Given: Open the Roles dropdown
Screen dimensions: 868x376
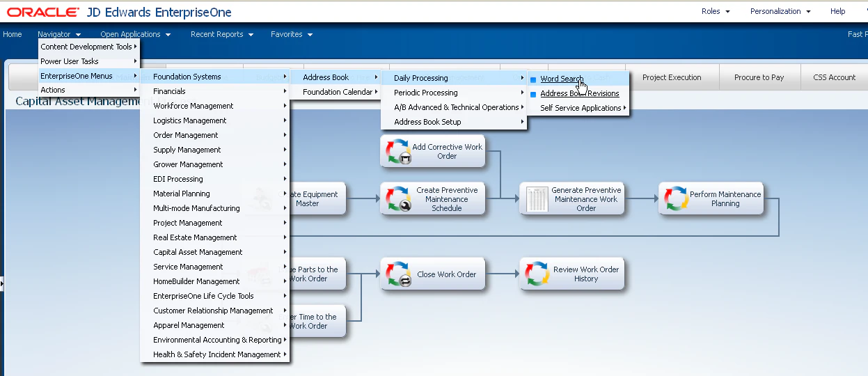Looking at the screenshot, I should coord(716,11).
